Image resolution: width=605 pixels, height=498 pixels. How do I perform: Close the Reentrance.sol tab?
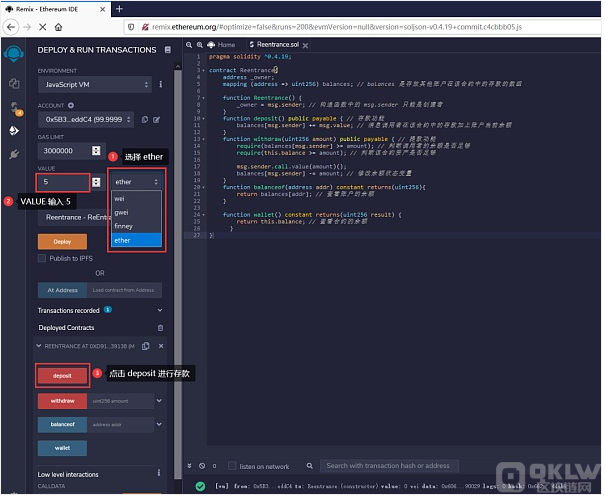(305, 46)
